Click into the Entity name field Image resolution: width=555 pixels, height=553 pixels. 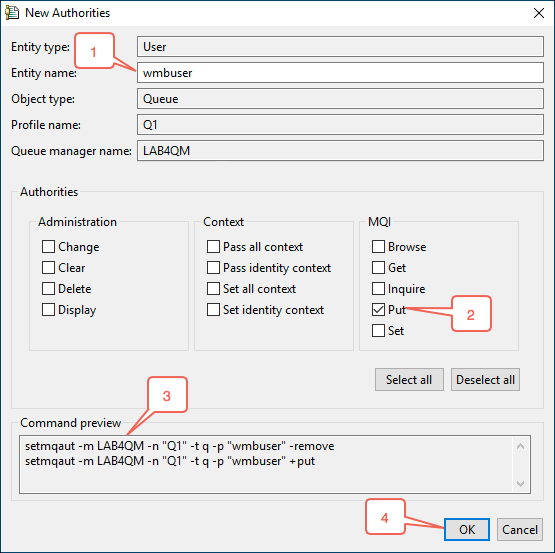[x=341, y=73]
